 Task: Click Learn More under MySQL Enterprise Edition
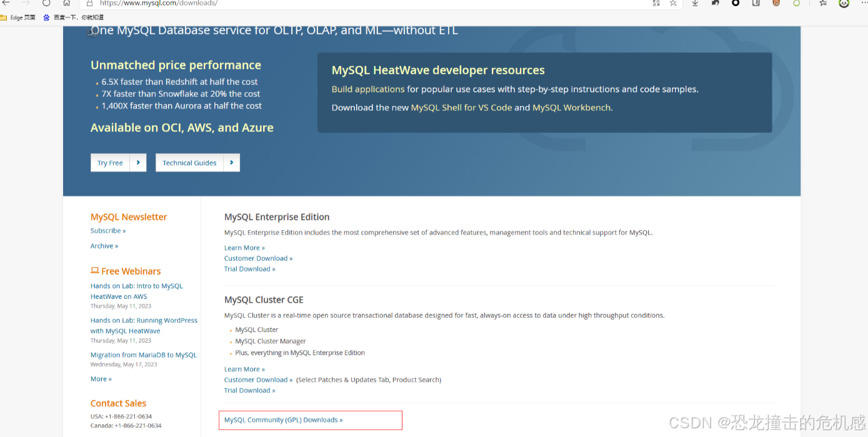click(x=244, y=248)
